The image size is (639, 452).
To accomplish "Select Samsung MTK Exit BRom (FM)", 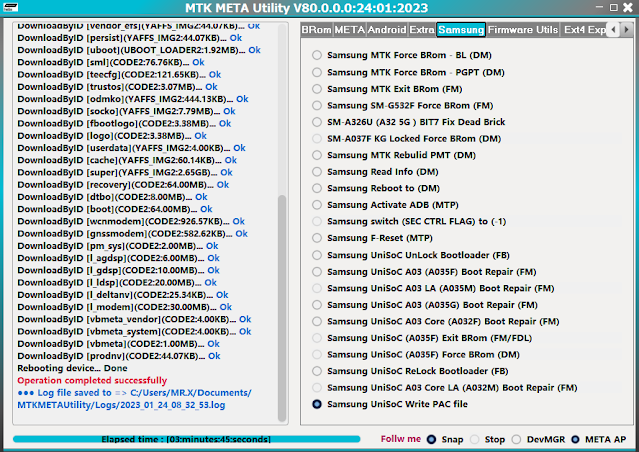I will [387, 89].
